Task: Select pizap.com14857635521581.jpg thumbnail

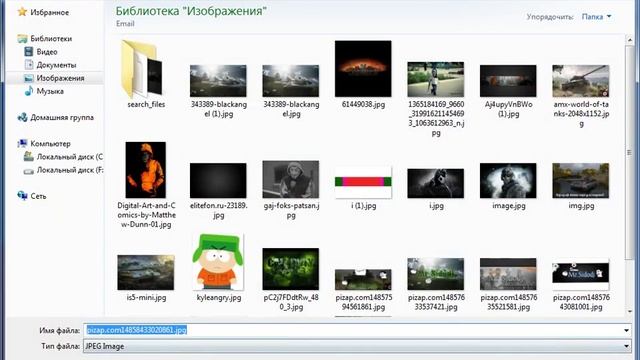Action: point(508,274)
